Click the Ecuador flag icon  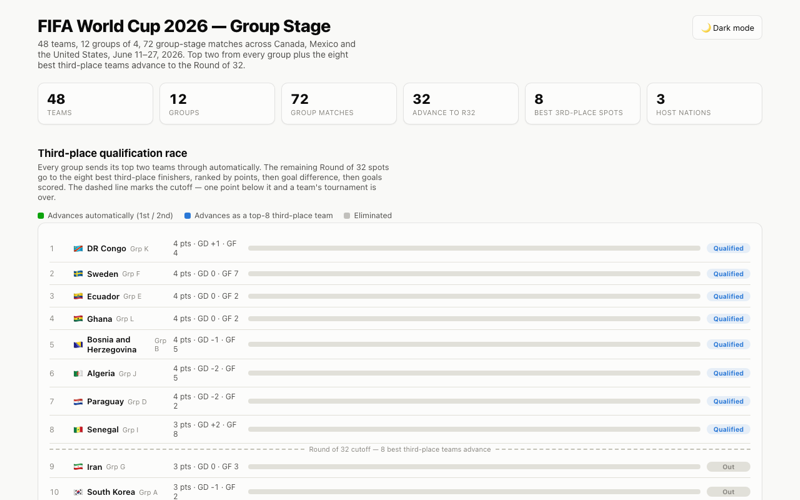78,296
